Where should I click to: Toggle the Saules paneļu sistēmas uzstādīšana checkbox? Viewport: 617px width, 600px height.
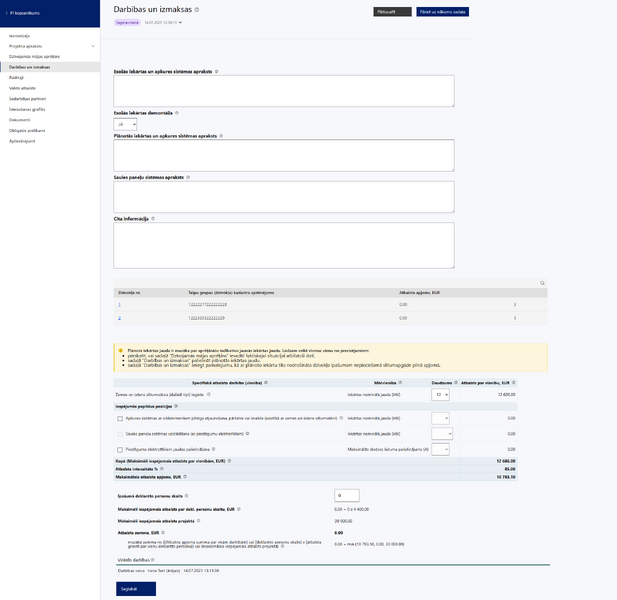pos(120,434)
